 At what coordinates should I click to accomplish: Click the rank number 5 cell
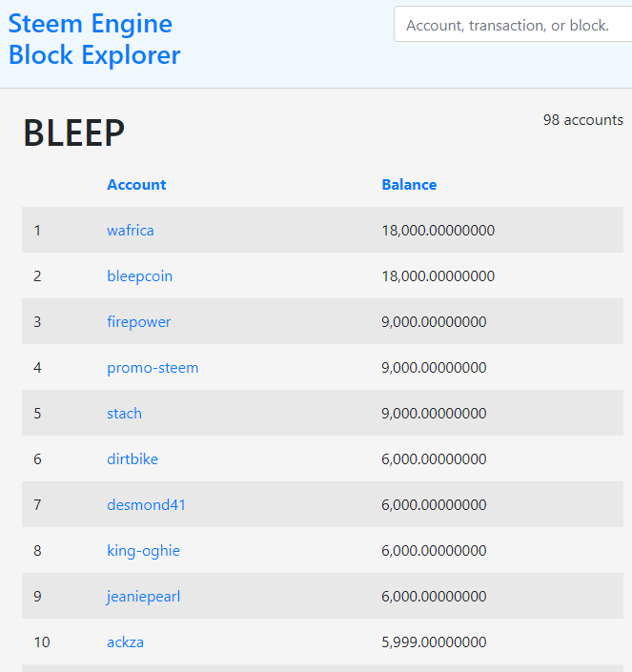(37, 414)
